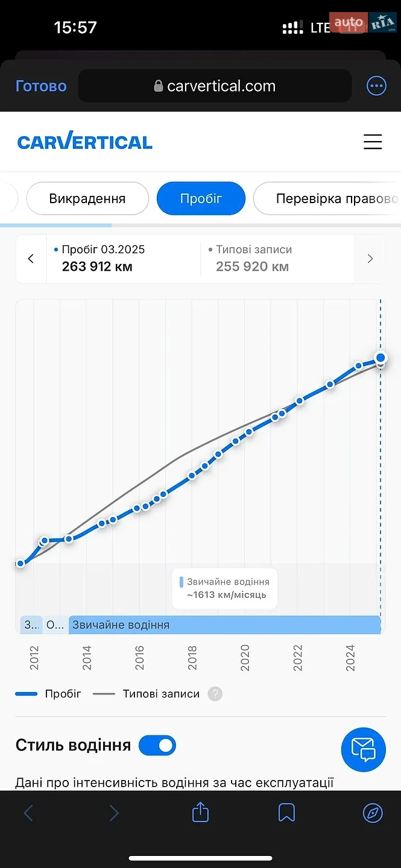Open the hamburger menu icon

(373, 142)
